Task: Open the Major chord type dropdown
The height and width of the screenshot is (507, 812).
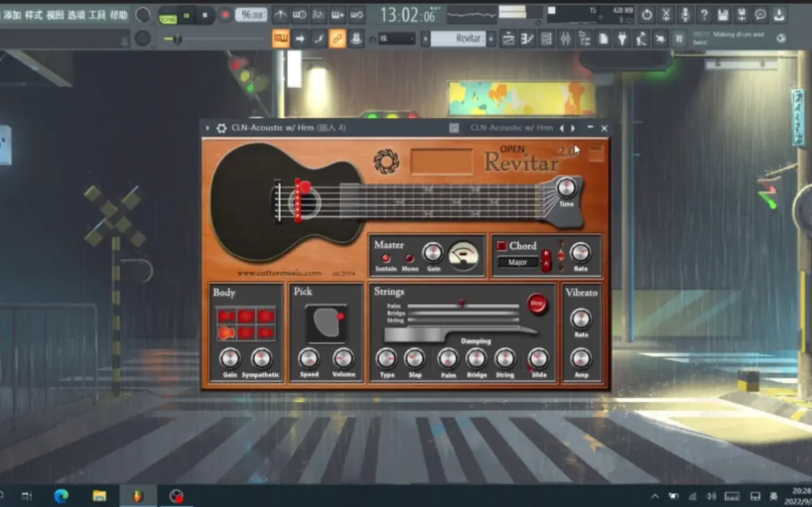Action: pos(518,262)
